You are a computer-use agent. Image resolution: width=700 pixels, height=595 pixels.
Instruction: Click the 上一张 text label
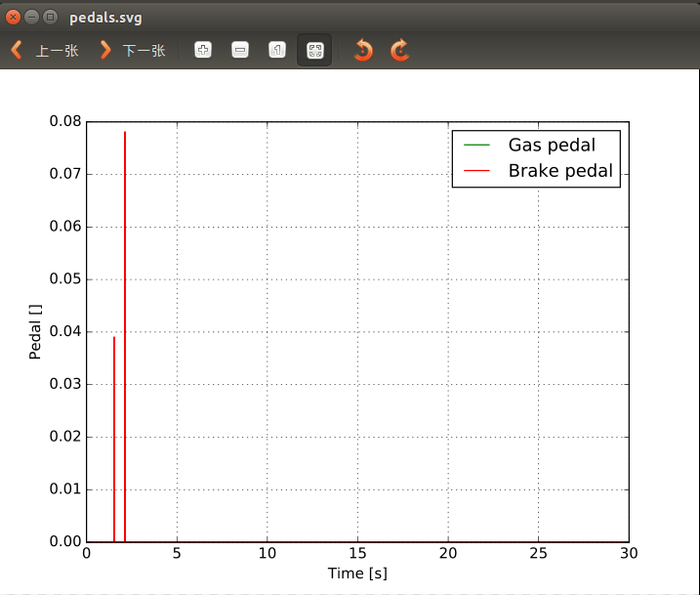[x=57, y=51]
